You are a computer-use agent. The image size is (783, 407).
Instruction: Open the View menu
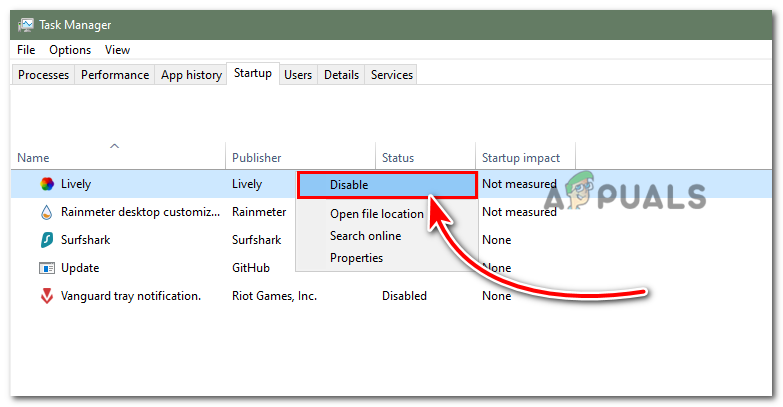tap(117, 50)
